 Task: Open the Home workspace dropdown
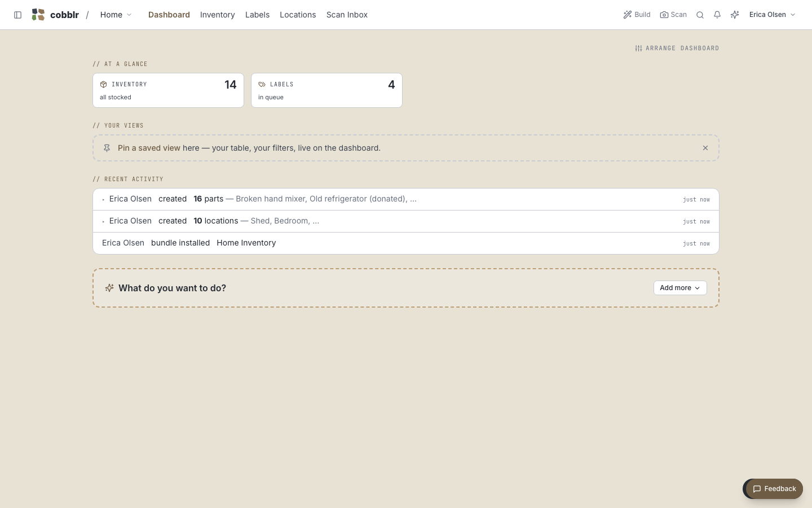pyautogui.click(x=116, y=15)
